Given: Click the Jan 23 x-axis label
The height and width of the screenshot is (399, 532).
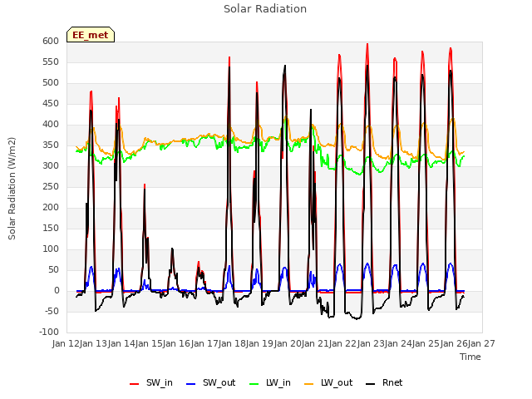Looking at the screenshot, I should click(371, 343).
